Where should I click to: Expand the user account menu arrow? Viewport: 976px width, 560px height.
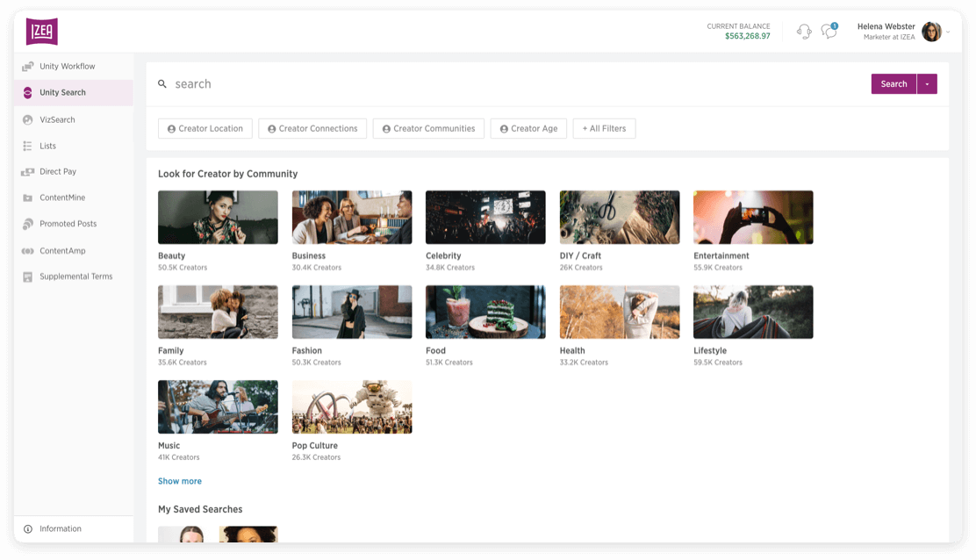click(x=948, y=32)
